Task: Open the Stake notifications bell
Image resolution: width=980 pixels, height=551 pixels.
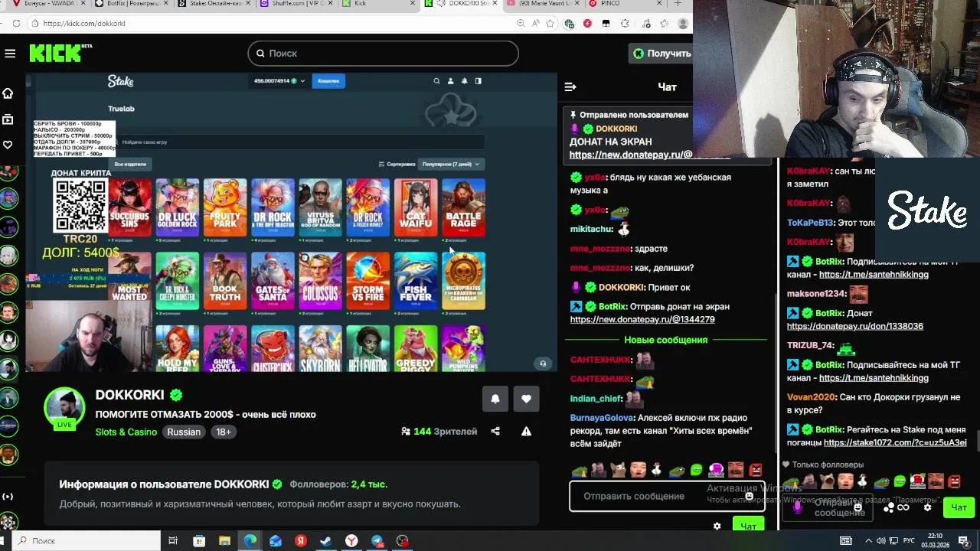Action: pyautogui.click(x=464, y=81)
